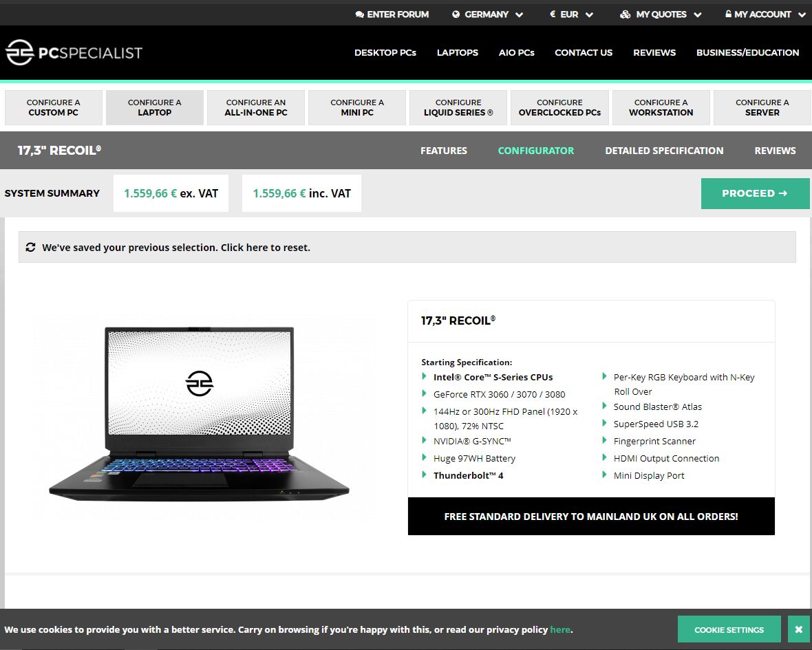
Task: Click the PCSpecialist logo icon
Action: pos(20,52)
